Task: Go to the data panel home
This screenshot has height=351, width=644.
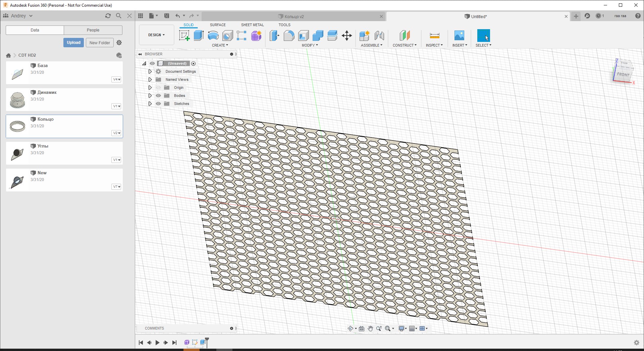Action: click(x=8, y=55)
